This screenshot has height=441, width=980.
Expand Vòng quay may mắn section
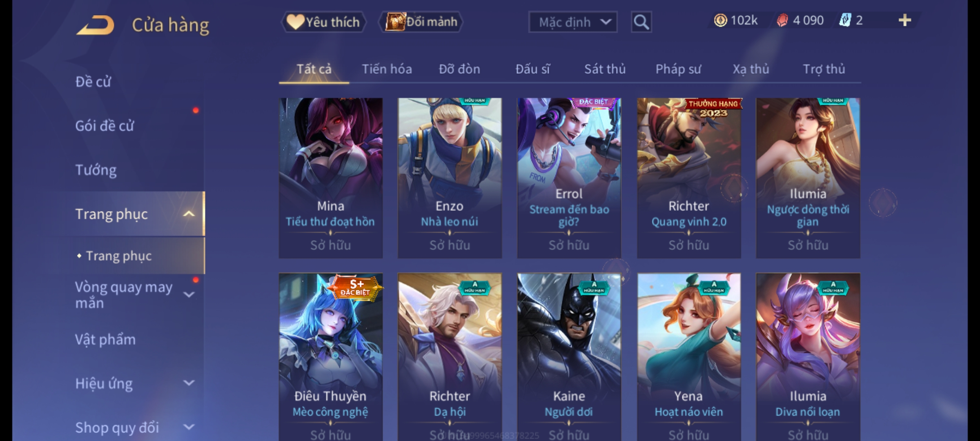(189, 294)
